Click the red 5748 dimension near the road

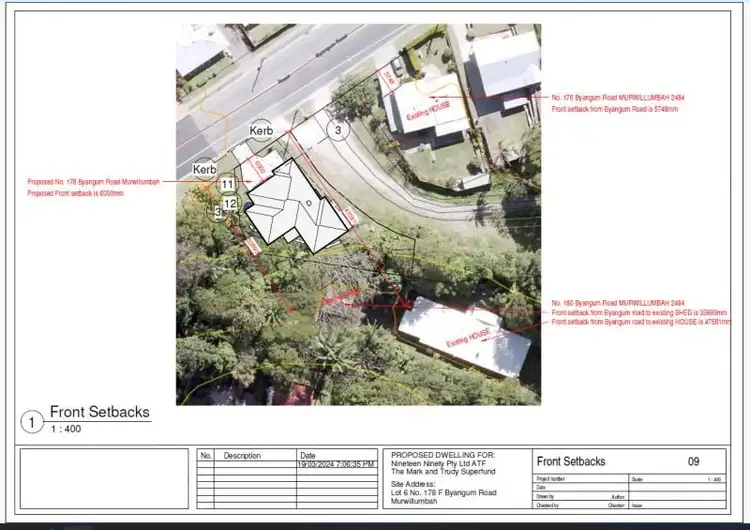tap(389, 79)
